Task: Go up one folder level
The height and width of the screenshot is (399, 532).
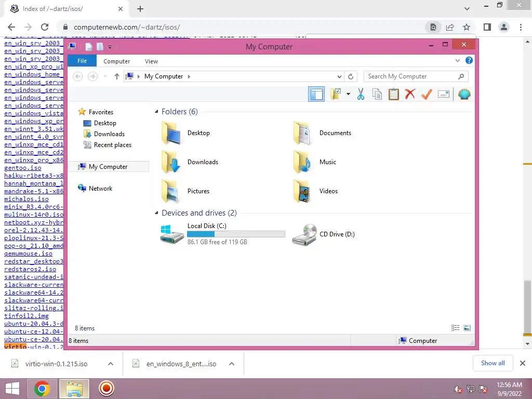Action: [x=117, y=76]
